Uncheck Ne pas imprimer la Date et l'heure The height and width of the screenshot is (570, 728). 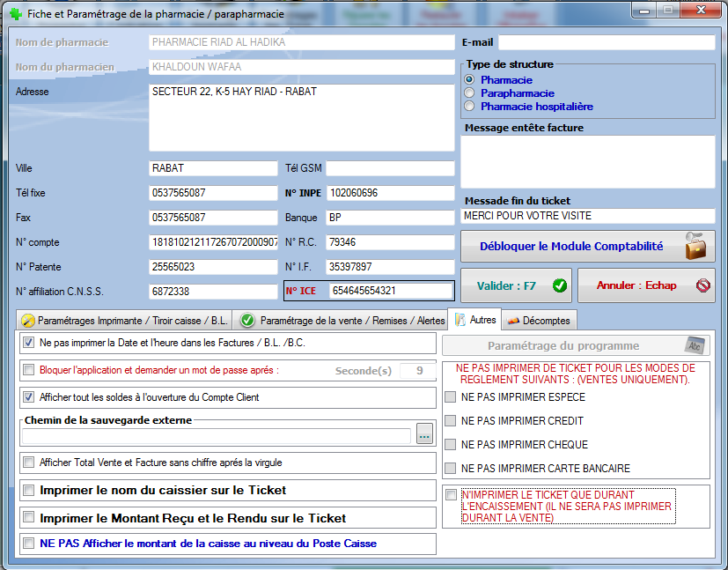tap(29, 342)
